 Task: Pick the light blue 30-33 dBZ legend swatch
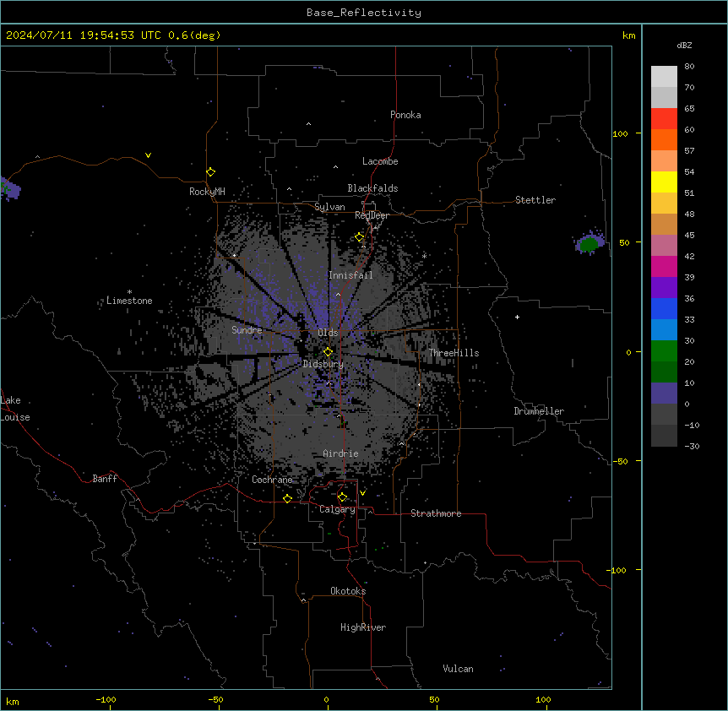point(664,329)
